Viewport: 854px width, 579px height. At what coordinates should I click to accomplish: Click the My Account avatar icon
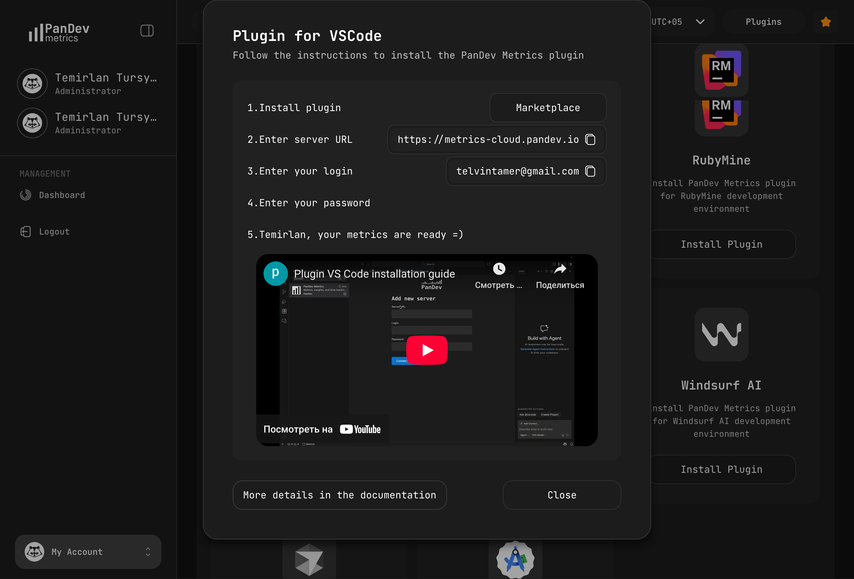(x=34, y=552)
